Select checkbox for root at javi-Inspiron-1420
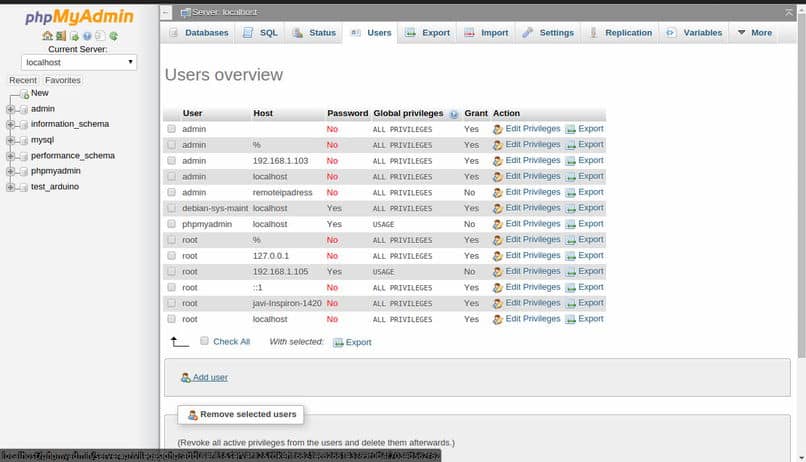Screen dimensions: 806x462 click(171, 303)
